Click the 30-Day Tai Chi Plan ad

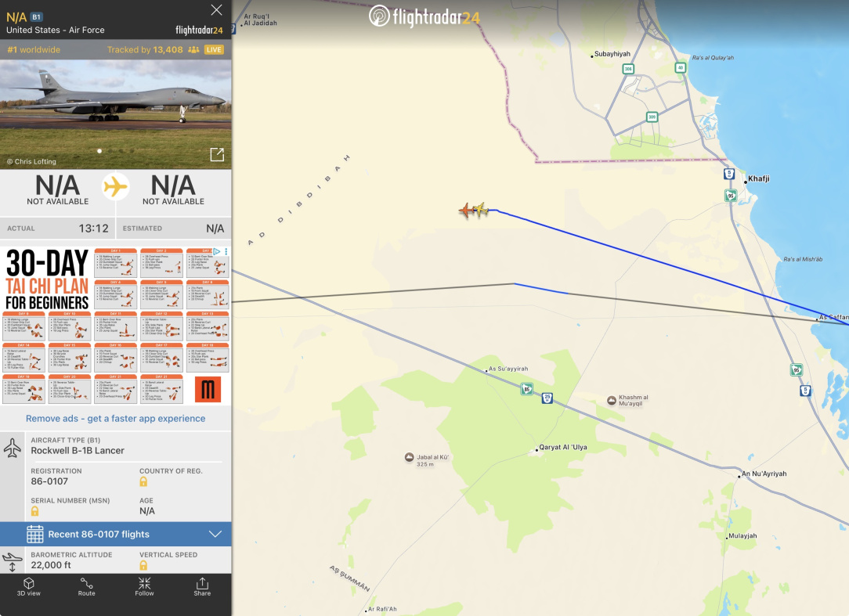[116, 325]
